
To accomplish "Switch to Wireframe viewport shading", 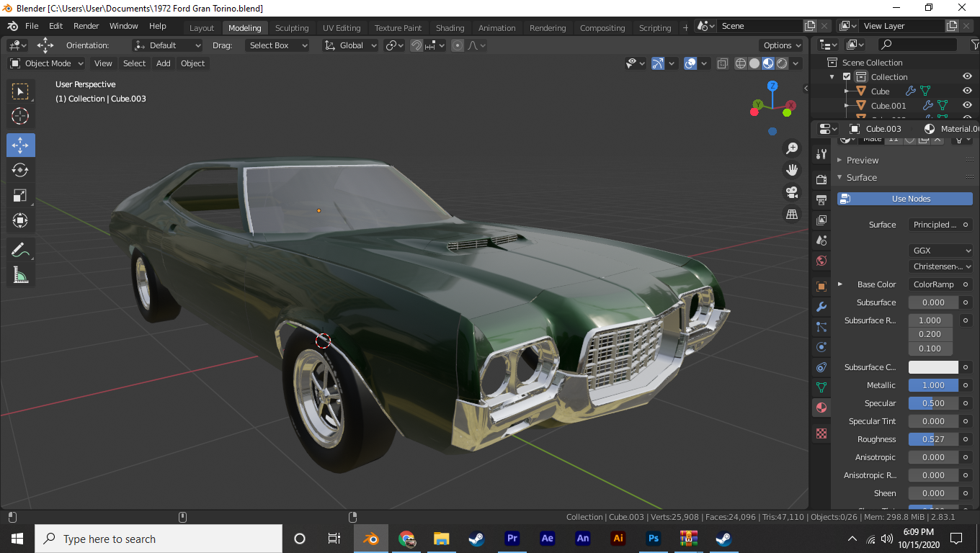I will click(x=741, y=63).
